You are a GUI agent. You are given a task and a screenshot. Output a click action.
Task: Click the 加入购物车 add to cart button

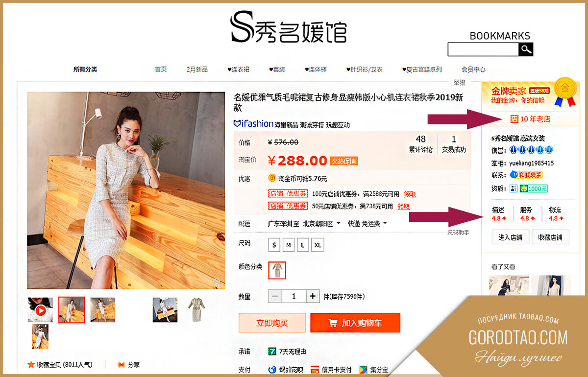(355, 323)
